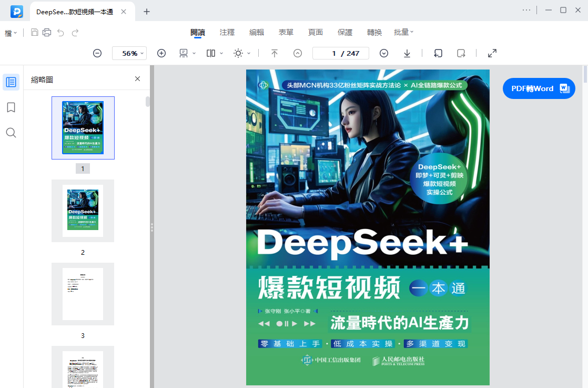
Task: Switch to the 轉換 tab
Action: tap(374, 32)
